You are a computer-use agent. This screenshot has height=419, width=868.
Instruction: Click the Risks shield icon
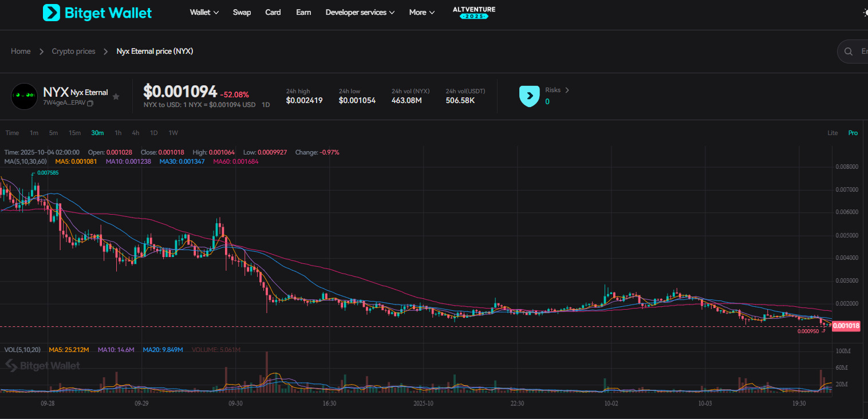(529, 96)
